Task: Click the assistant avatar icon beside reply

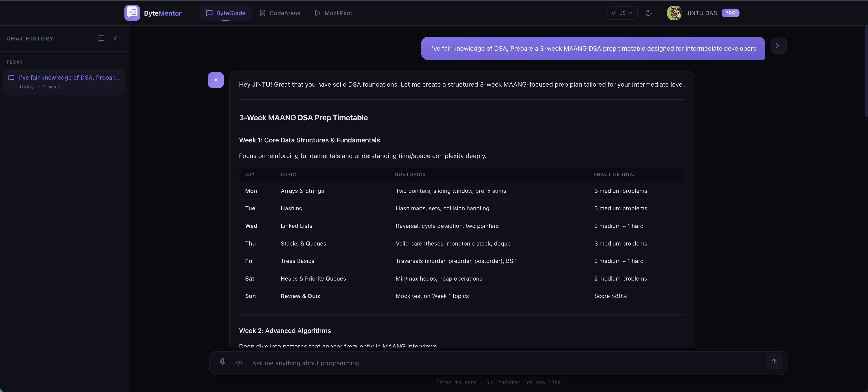Action: click(216, 80)
